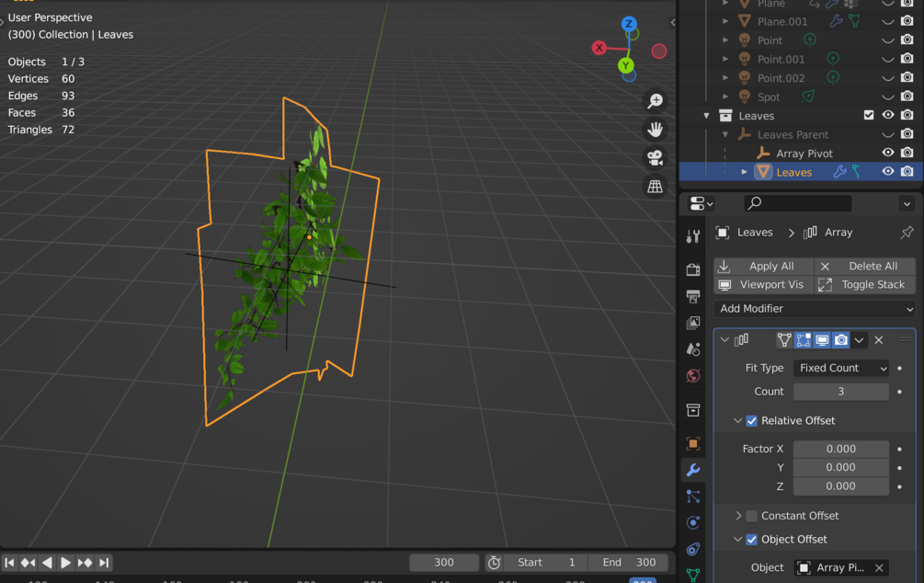This screenshot has height=583, width=924.
Task: Uncheck Relative Offset checkbox
Action: 751,421
